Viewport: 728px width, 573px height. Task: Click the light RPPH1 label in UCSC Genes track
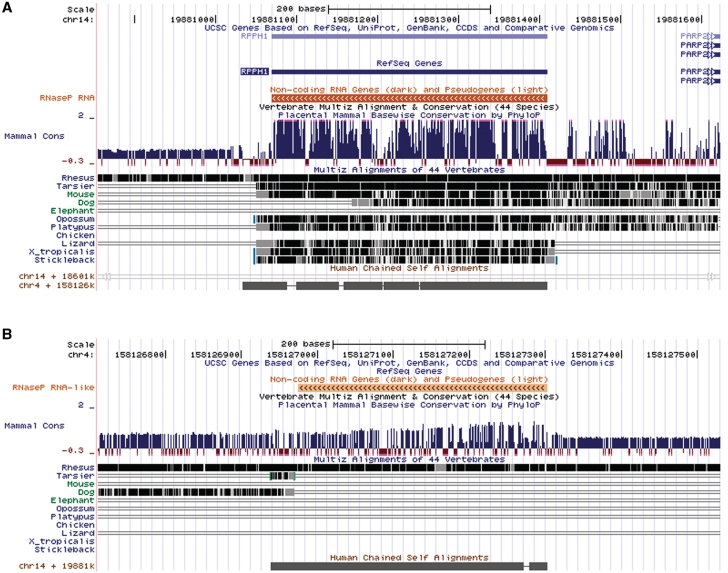click(254, 36)
